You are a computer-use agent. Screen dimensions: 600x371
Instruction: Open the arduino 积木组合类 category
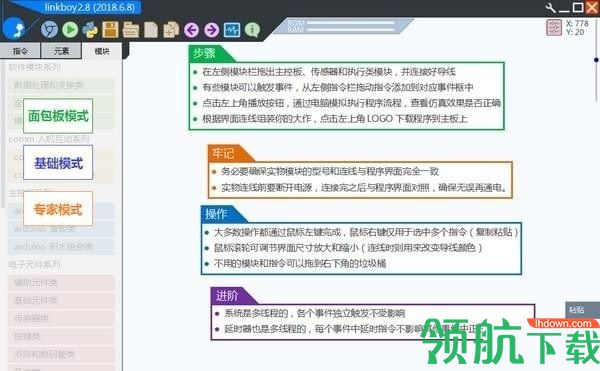click(x=61, y=247)
